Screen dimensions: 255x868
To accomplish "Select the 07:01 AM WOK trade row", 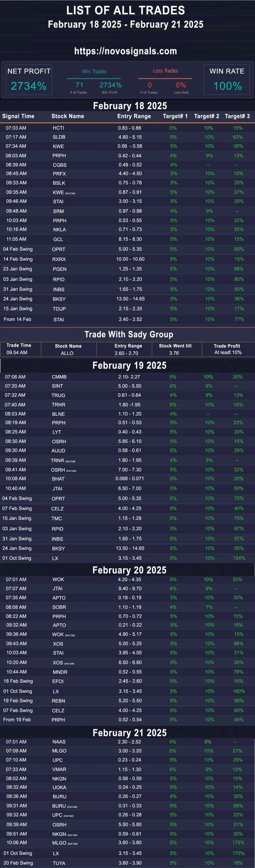I will (x=127, y=580).
